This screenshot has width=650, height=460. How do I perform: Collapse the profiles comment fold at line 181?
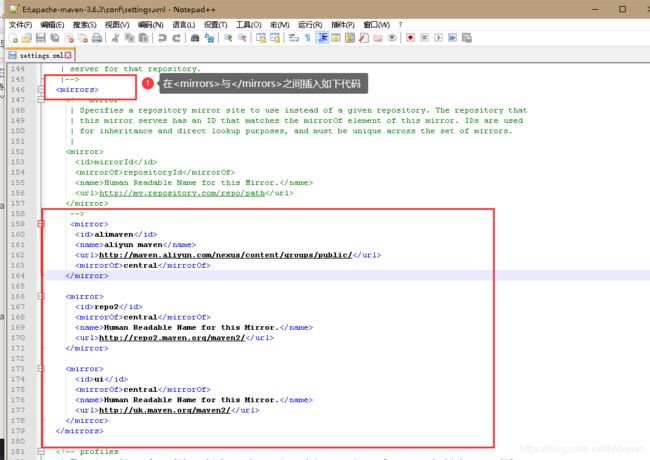click(x=41, y=451)
